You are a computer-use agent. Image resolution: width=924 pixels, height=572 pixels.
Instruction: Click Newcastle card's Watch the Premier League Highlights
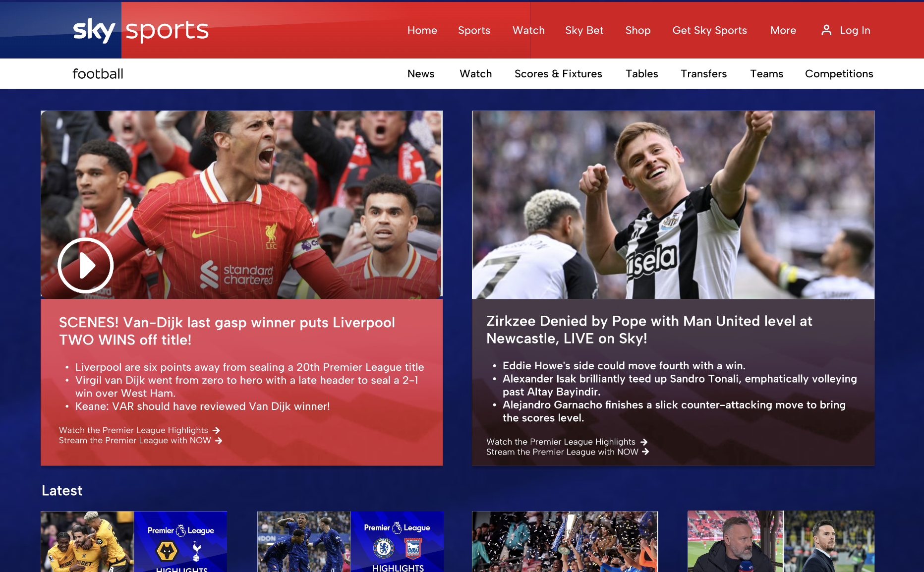pos(561,442)
